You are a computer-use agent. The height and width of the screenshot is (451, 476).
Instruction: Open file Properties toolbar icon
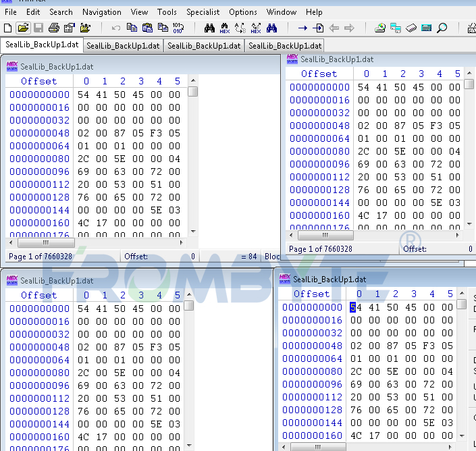click(70, 28)
